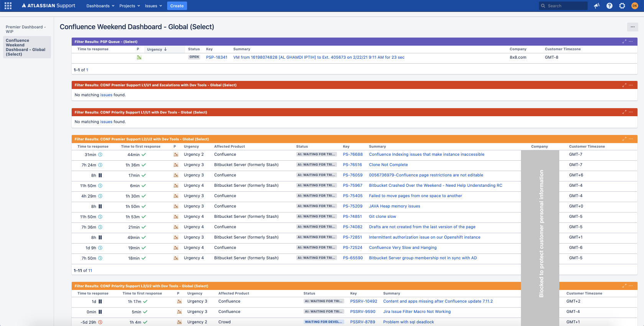Screen dimensions: 644x326
Task: Open JAVA Heap memory issues link
Action: coord(394,206)
